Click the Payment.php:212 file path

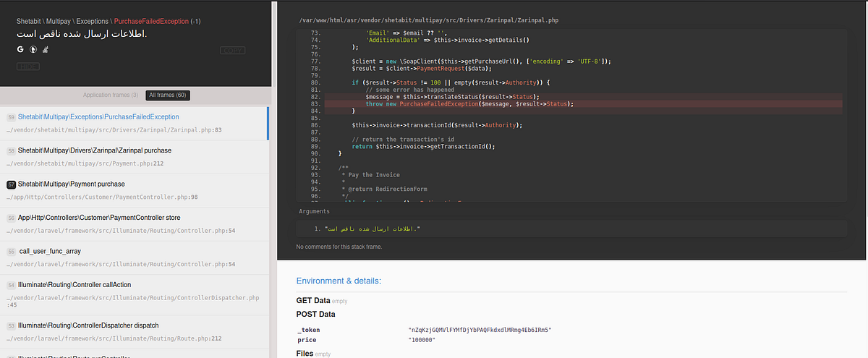(85, 163)
